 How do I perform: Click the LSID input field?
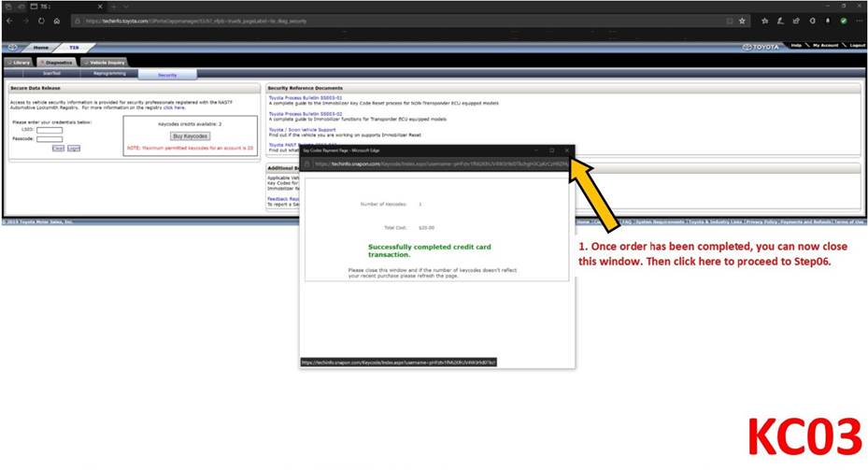point(50,130)
